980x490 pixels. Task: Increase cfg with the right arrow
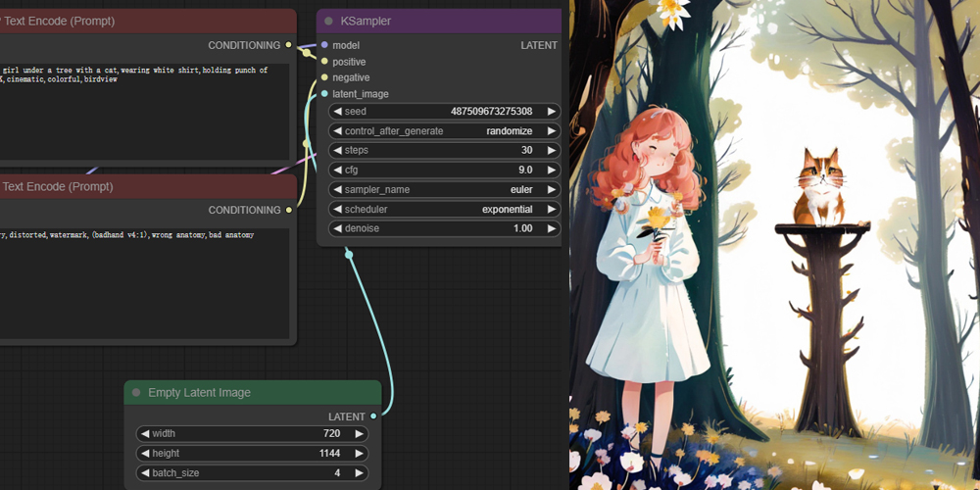[551, 170]
